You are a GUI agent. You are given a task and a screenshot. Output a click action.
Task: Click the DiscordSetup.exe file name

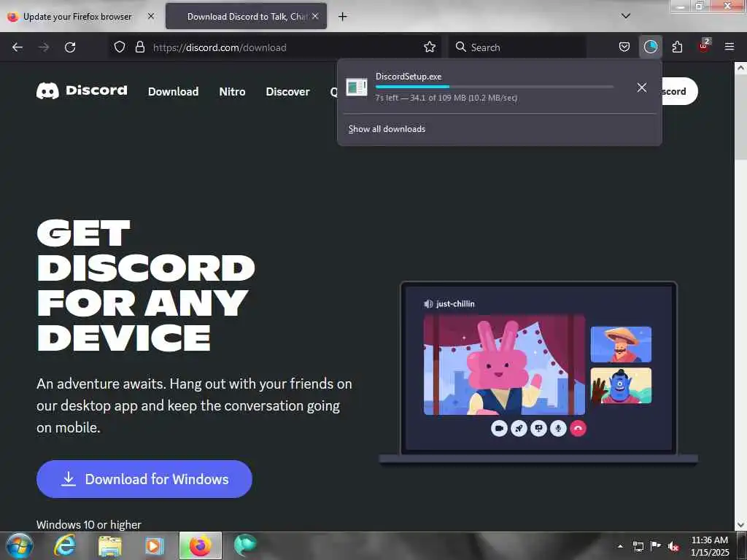409,77
